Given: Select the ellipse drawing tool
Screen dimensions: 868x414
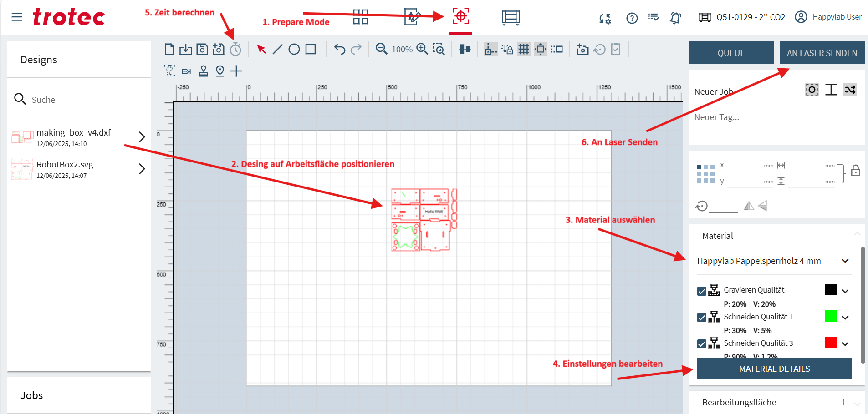Looking at the screenshot, I should pos(294,49).
